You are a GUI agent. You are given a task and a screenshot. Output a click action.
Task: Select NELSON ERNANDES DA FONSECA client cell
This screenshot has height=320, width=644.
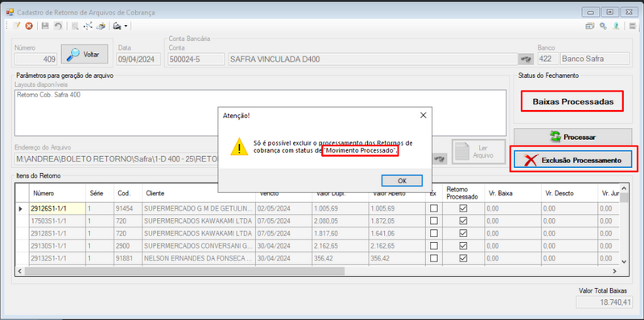tap(198, 258)
